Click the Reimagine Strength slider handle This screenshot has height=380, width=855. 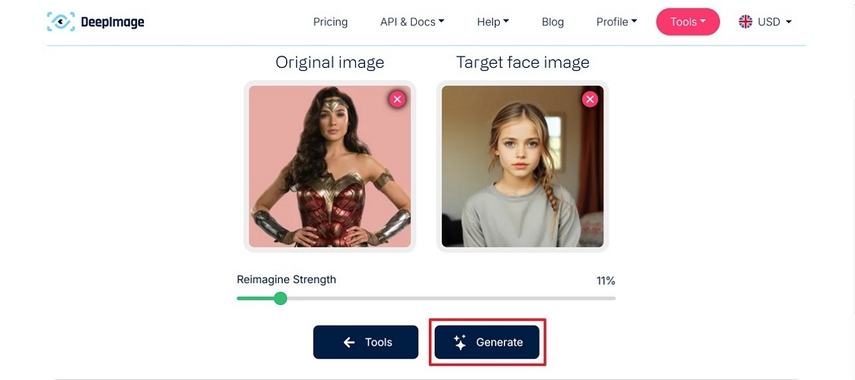(x=280, y=298)
